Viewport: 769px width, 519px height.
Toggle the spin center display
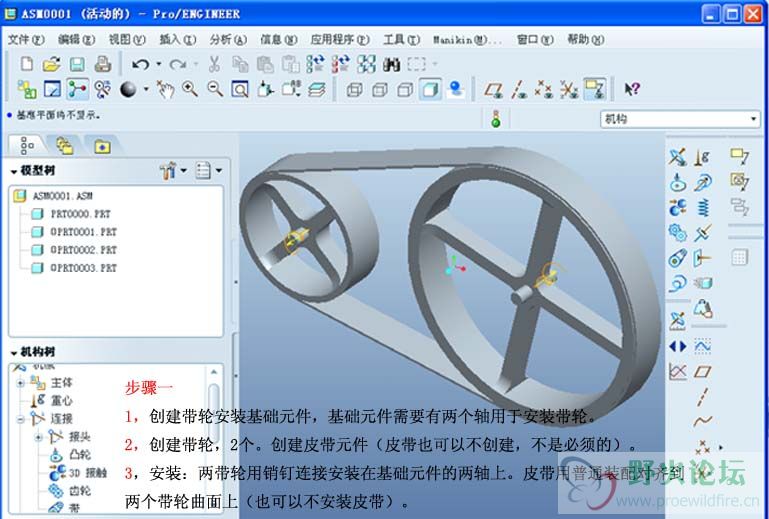77,89
